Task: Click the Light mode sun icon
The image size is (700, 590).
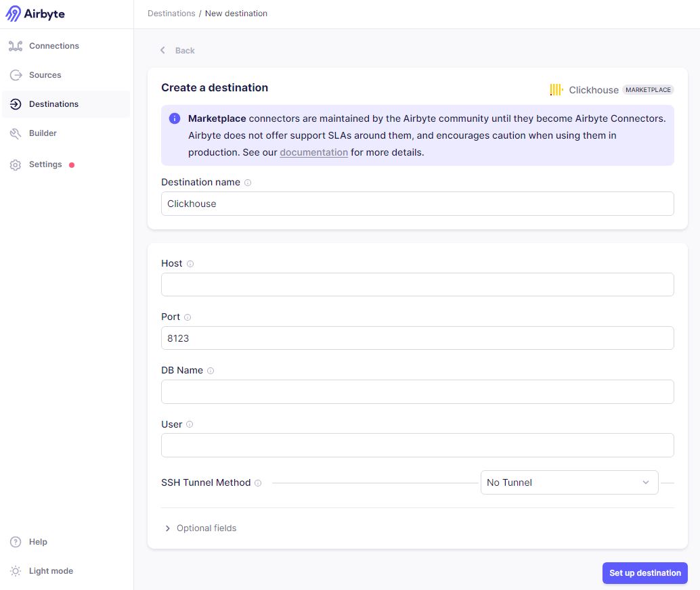Action: click(16, 571)
